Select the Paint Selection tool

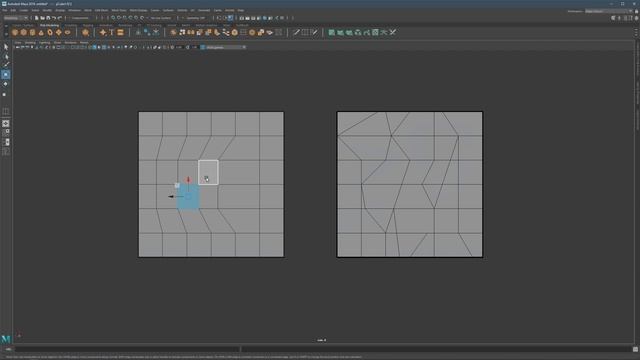[6, 65]
